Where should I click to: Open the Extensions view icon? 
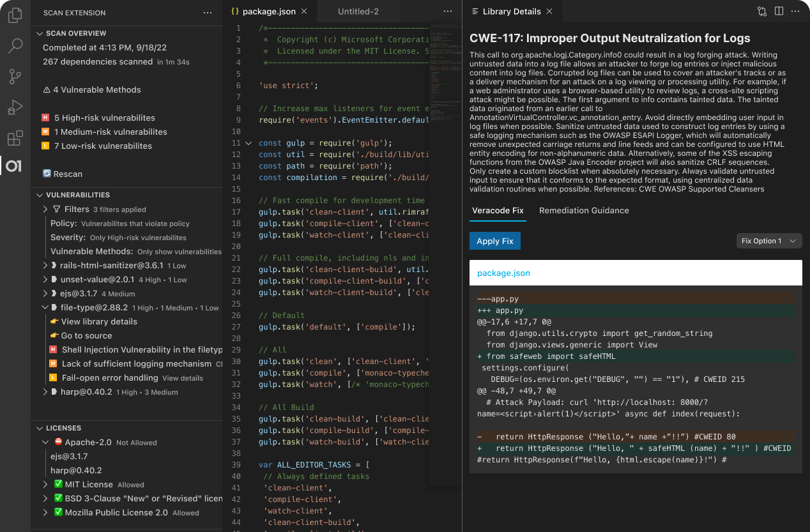click(15, 138)
